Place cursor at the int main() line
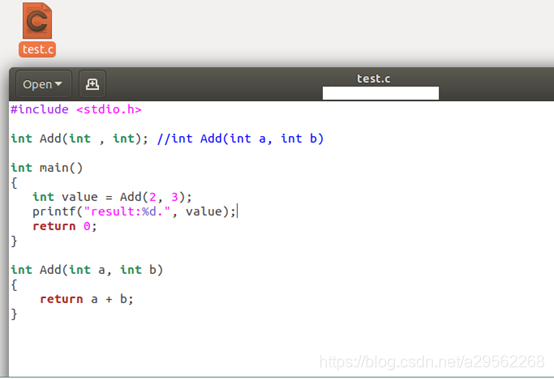 click(47, 167)
